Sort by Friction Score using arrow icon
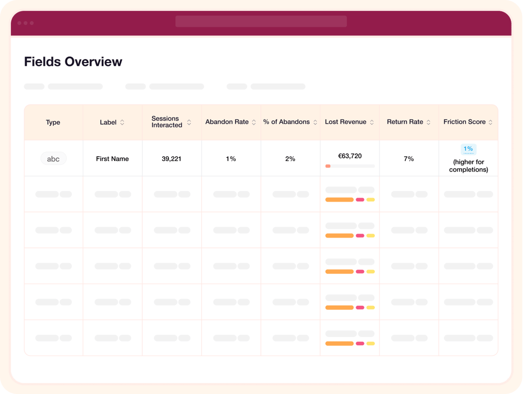The width and height of the screenshot is (532, 394). tap(490, 123)
